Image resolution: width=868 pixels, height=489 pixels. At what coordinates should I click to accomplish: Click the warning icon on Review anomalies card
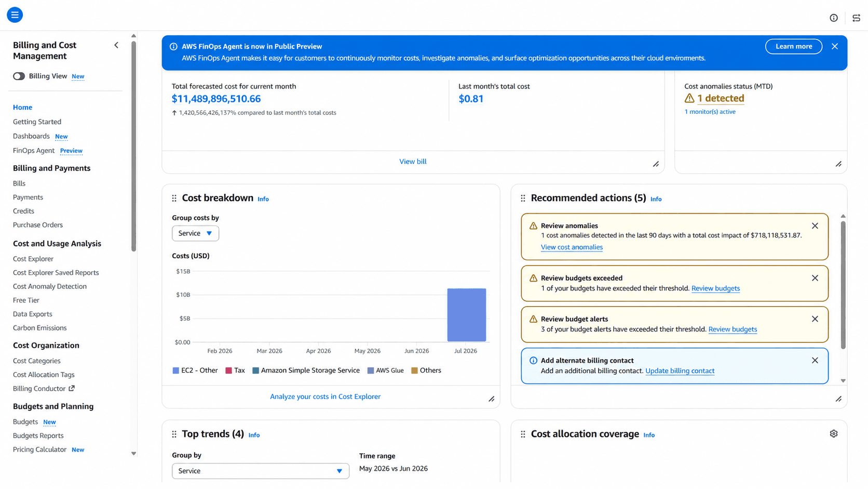tap(533, 226)
